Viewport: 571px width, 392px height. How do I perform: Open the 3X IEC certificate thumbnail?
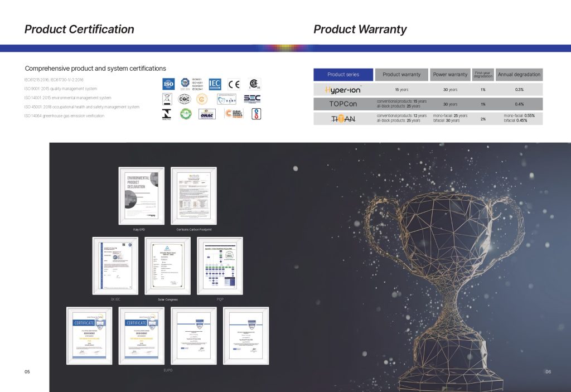click(115, 265)
